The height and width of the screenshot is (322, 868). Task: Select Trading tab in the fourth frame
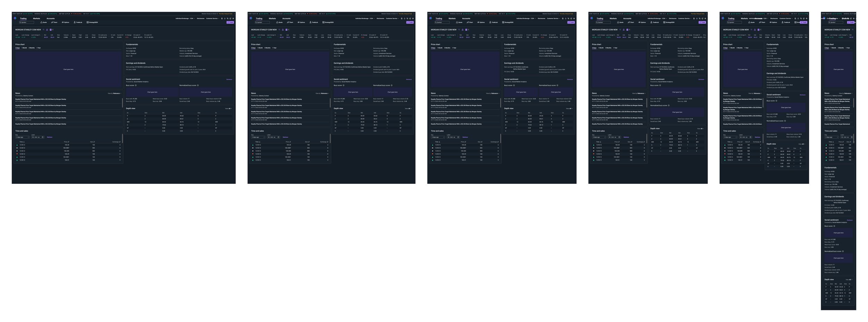point(600,18)
